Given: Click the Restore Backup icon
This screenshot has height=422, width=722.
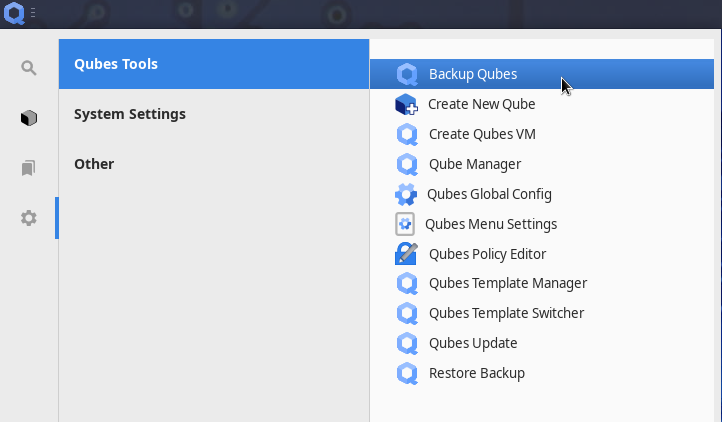Looking at the screenshot, I should coord(407,373).
